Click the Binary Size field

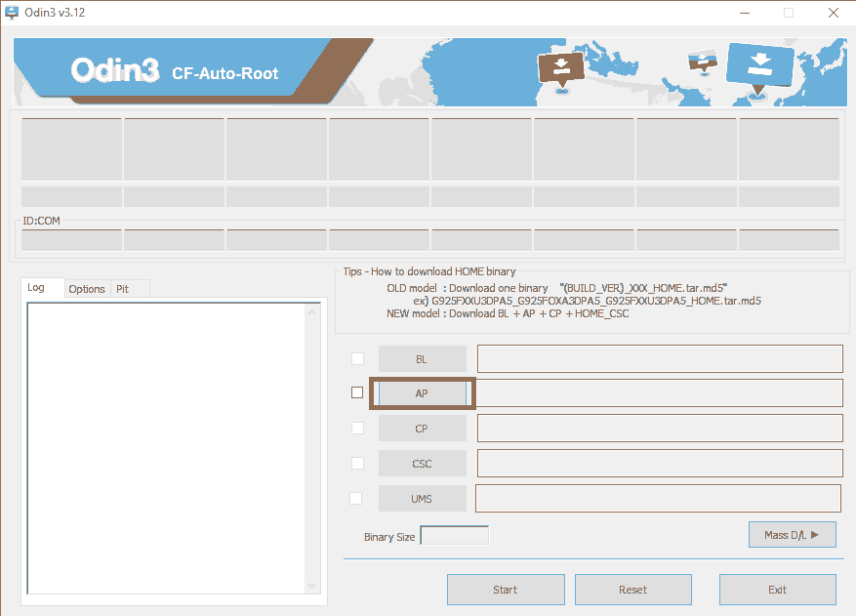pos(454,535)
